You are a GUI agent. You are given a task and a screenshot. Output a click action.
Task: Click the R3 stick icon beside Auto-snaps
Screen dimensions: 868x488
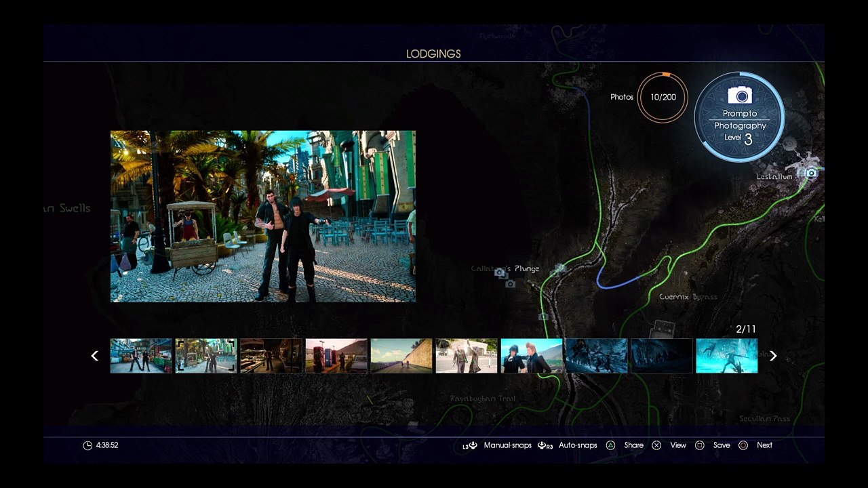tap(545, 445)
